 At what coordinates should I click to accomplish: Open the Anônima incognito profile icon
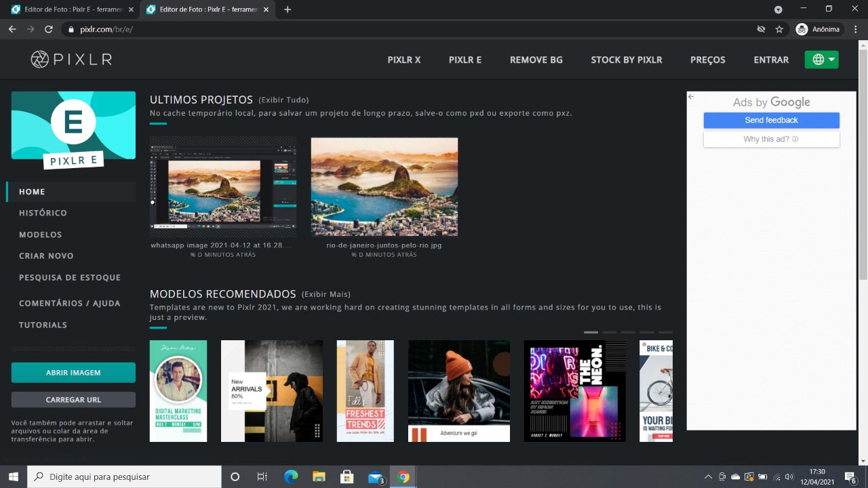[x=818, y=29]
